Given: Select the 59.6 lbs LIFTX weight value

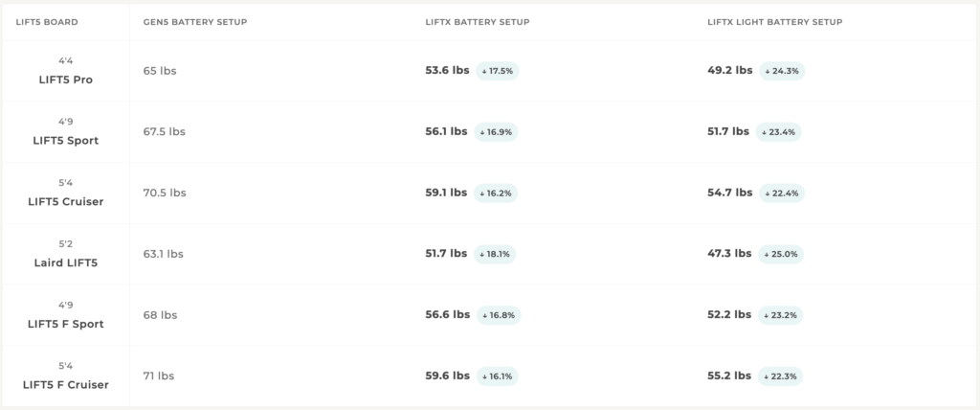Looking at the screenshot, I should (x=448, y=376).
